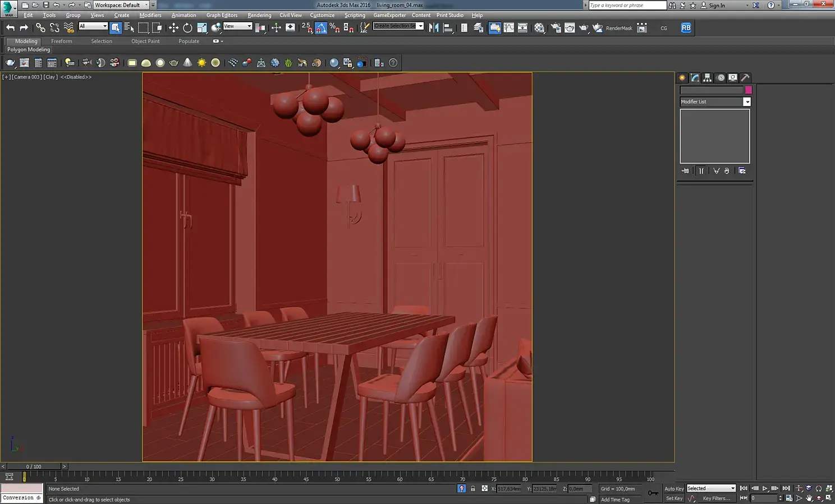Click the Key Filters button
Screen dimensions: 835x504
717,498
